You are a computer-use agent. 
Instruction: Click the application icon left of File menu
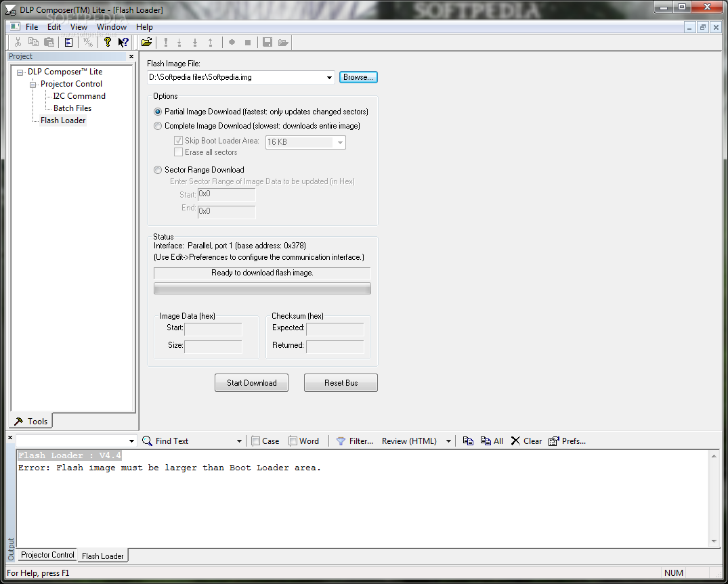[x=15, y=27]
